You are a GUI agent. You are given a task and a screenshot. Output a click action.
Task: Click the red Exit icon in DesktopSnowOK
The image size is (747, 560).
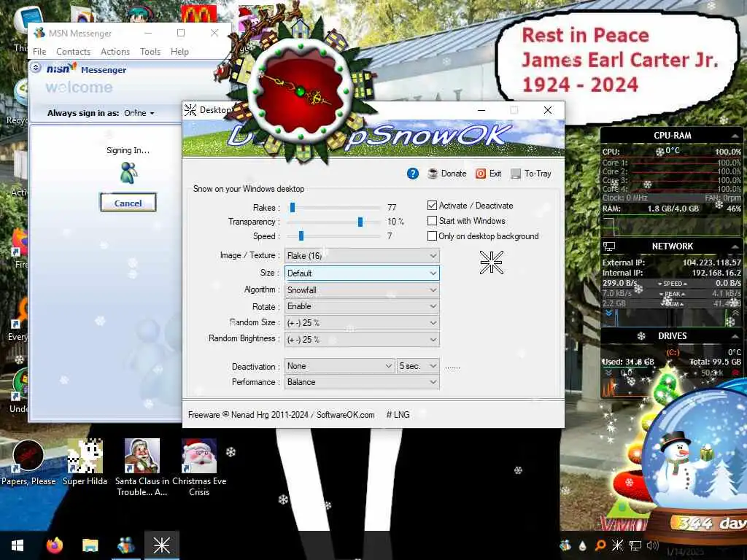(x=481, y=174)
